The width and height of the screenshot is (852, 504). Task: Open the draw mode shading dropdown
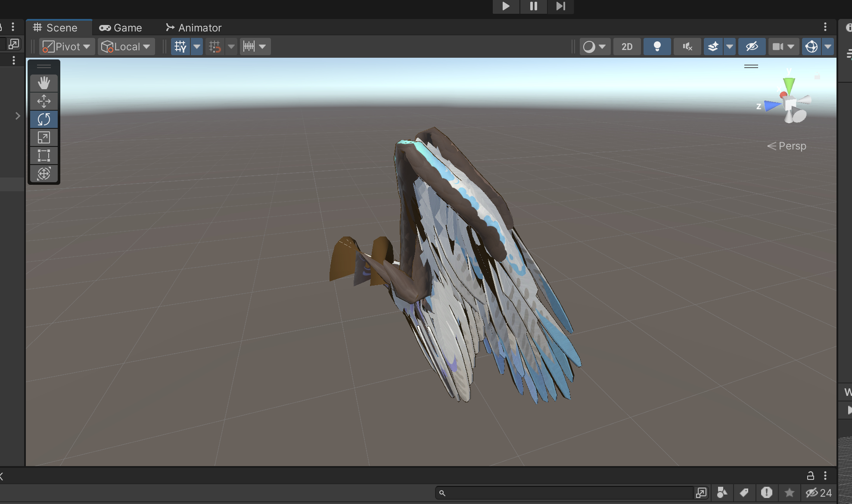pos(594,47)
